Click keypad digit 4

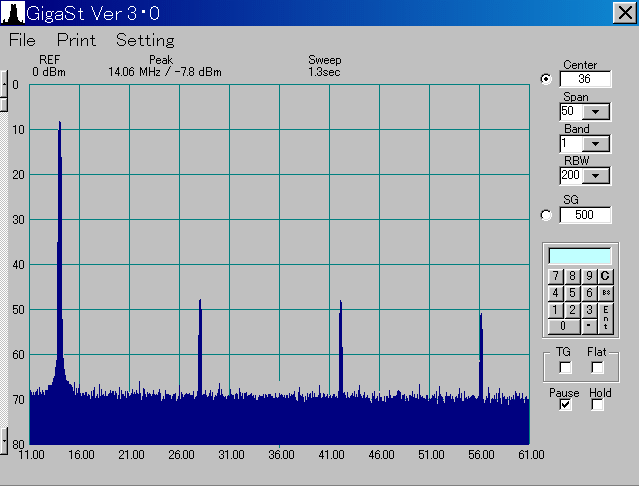[555, 293]
